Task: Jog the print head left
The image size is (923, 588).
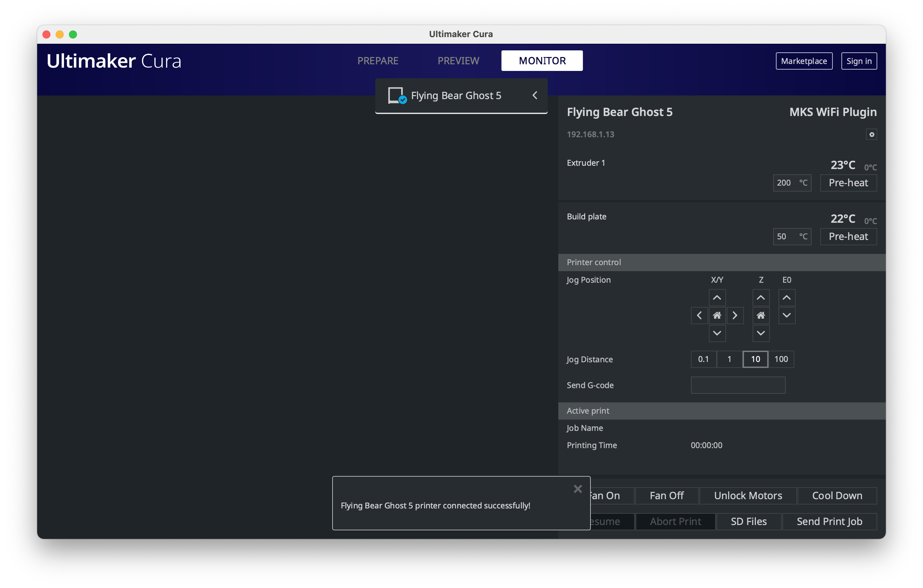Action: point(699,315)
